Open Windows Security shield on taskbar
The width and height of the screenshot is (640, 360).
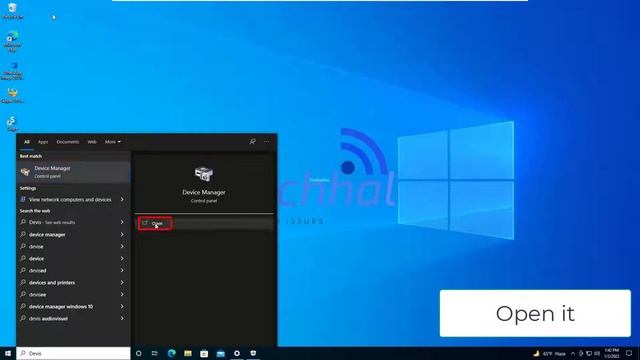pos(253,353)
